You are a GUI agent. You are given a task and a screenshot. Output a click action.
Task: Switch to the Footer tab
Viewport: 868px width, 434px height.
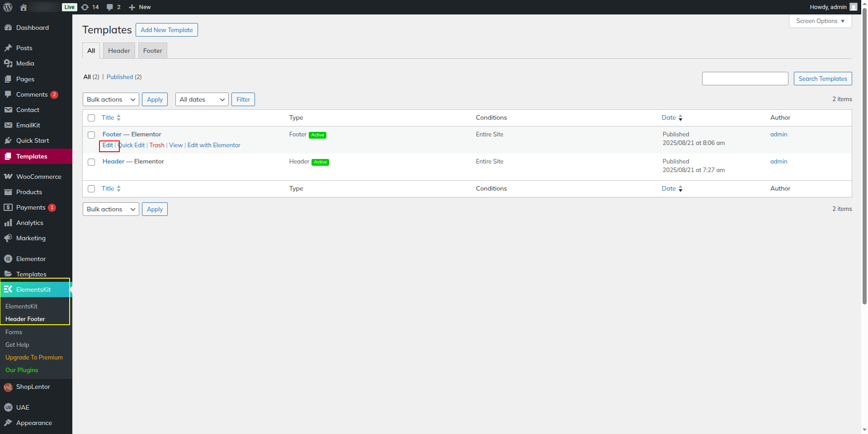[152, 51]
